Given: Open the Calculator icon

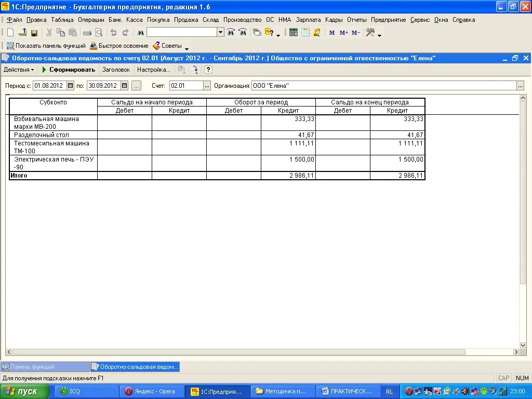Looking at the screenshot, I should (x=294, y=33).
